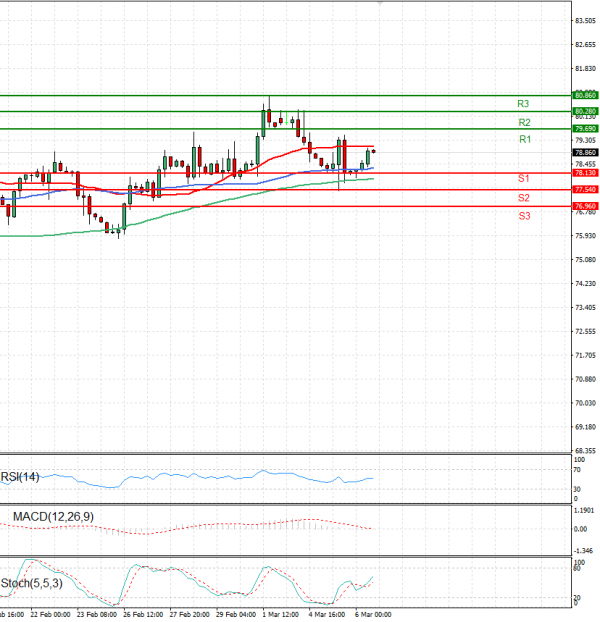Select the 80.860 price tag
The image size is (600, 622).
pos(585,95)
